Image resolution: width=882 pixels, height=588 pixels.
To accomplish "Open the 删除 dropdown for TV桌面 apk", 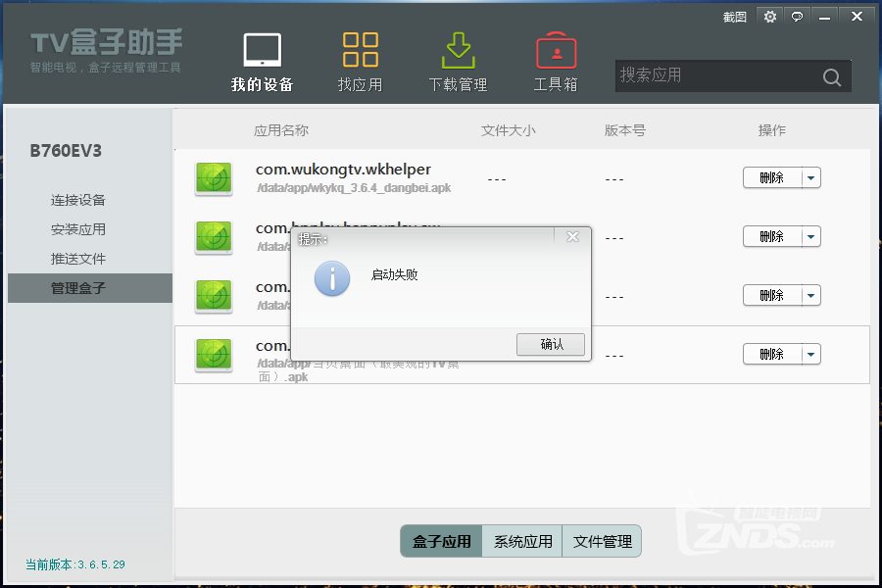I will (x=811, y=354).
